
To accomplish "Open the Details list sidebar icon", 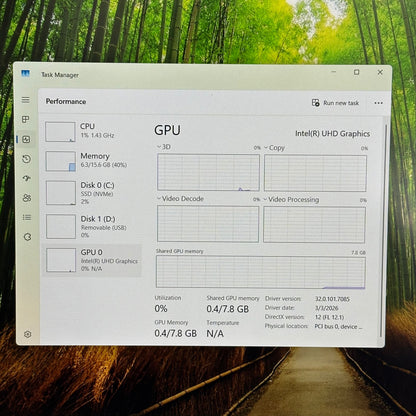I will pyautogui.click(x=27, y=218).
